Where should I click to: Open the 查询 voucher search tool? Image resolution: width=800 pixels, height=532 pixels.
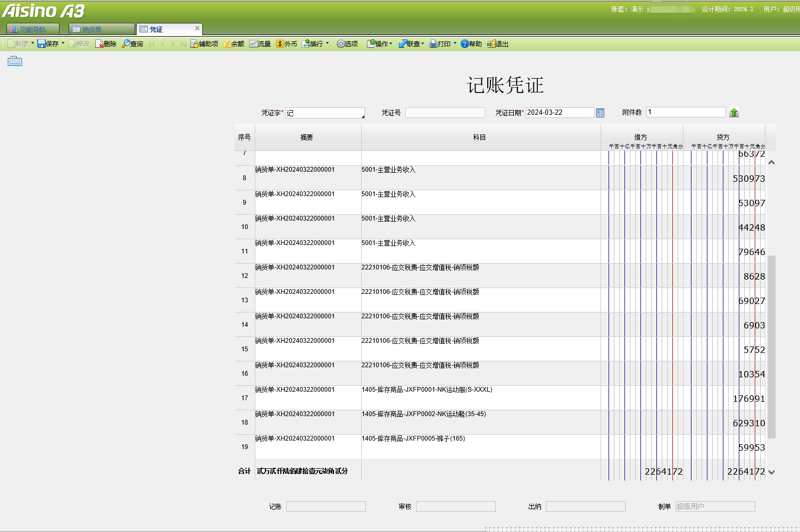pyautogui.click(x=132, y=44)
